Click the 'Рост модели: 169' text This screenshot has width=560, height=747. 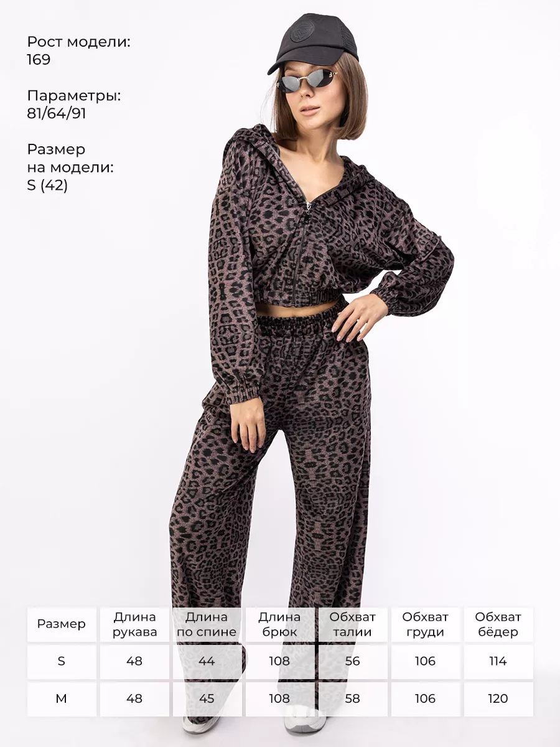[79, 51]
